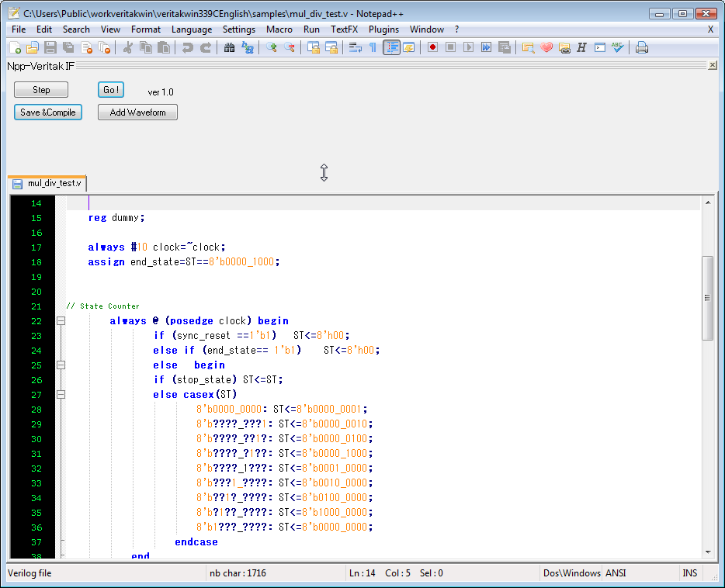The height and width of the screenshot is (588, 725).
Task: Open the Language menu
Action: [192, 29]
